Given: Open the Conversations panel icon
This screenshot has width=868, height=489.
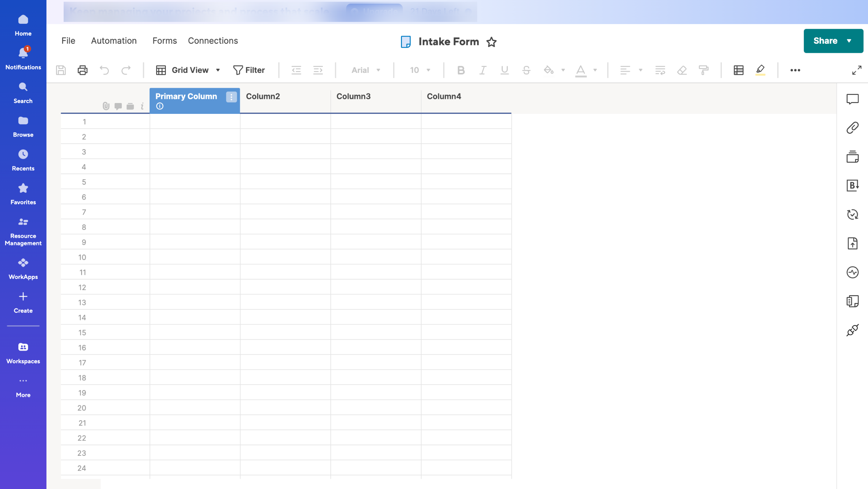Looking at the screenshot, I should (852, 99).
